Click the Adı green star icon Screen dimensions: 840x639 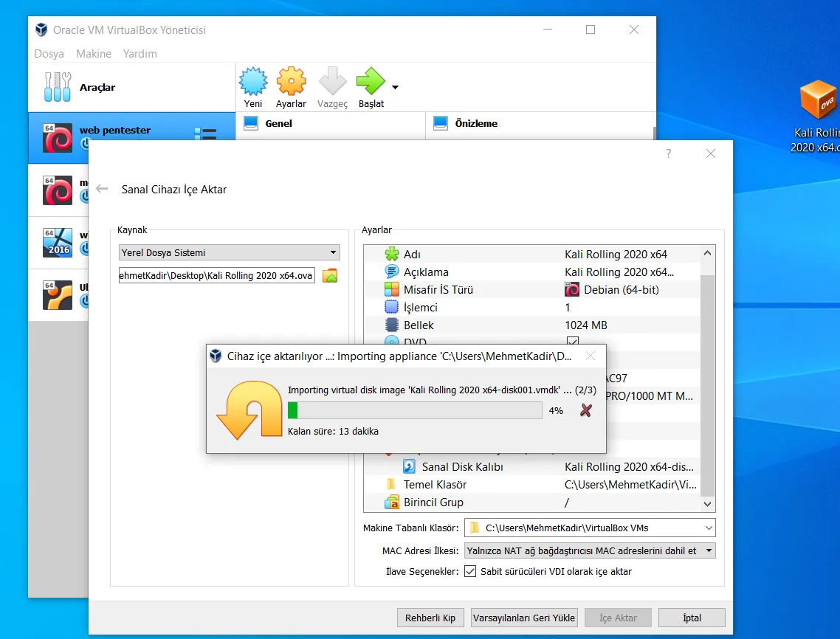tap(392, 254)
